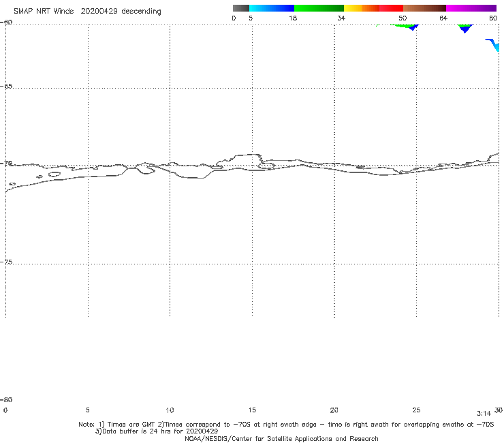The width and height of the screenshot is (504, 443).
Task: Click the small oval island outline near longitude 3
Action: tap(54, 174)
